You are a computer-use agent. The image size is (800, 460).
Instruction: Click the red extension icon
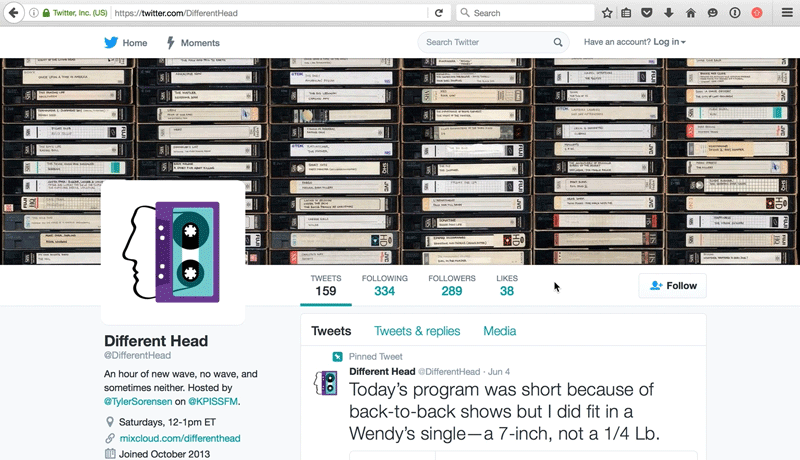click(757, 13)
